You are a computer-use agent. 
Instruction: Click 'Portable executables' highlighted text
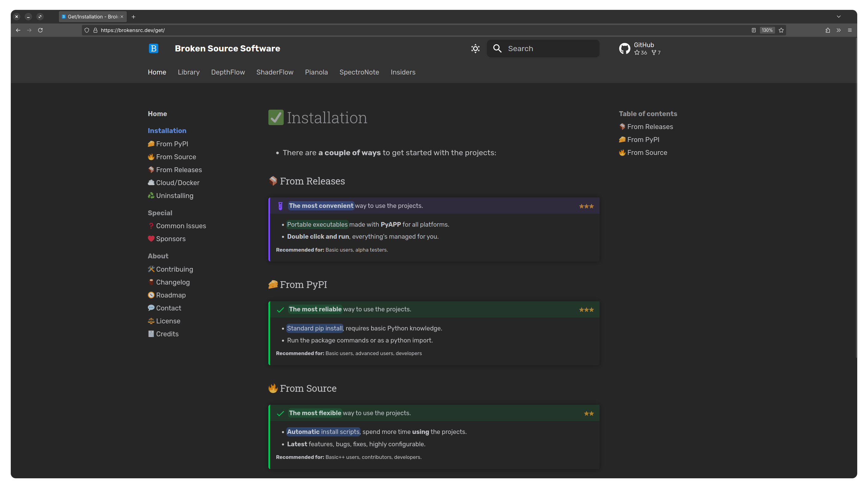pos(317,225)
